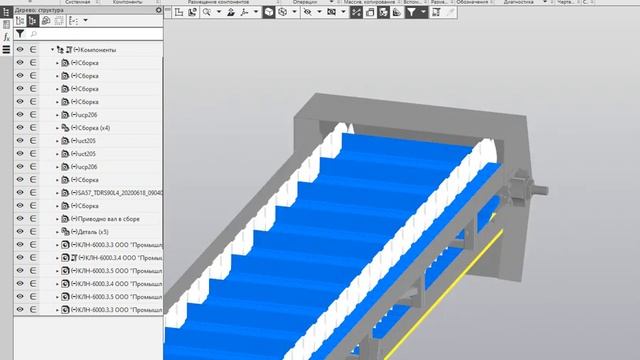Screen dimensions: 640x360
Task: Select the zoom magnifier tool
Action: [x=207, y=12]
